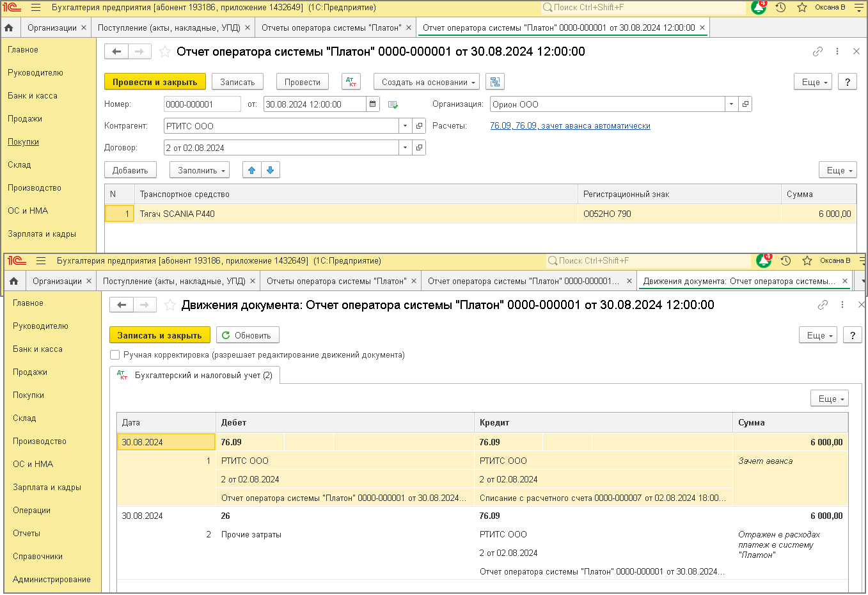This screenshot has width=868, height=595.
Task: Open Администрирование section
Action: point(52,580)
